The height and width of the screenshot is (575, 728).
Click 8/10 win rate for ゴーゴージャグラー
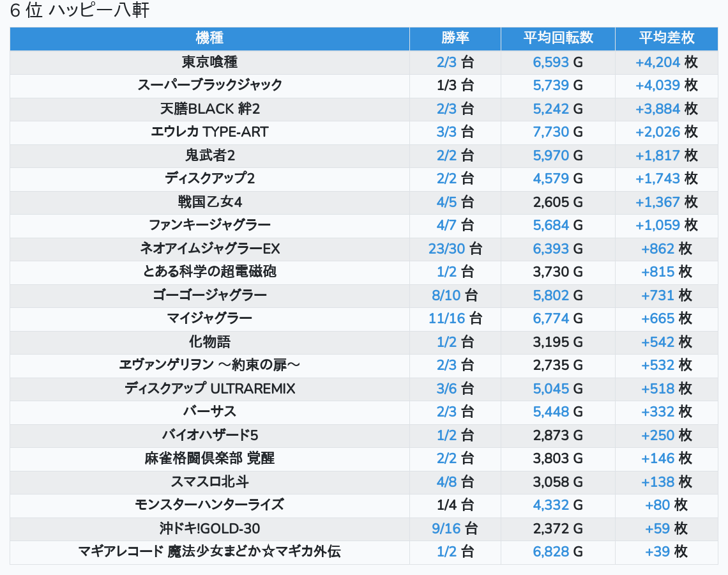tap(446, 295)
